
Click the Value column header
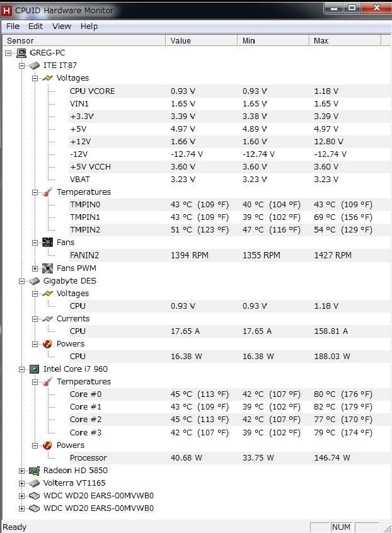coord(202,40)
